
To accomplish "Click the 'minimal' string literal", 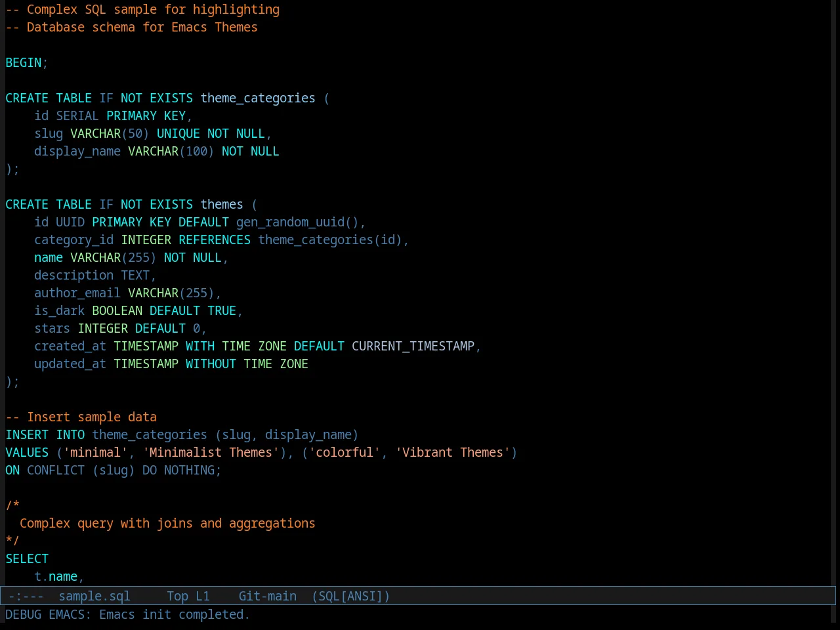I will (x=95, y=452).
